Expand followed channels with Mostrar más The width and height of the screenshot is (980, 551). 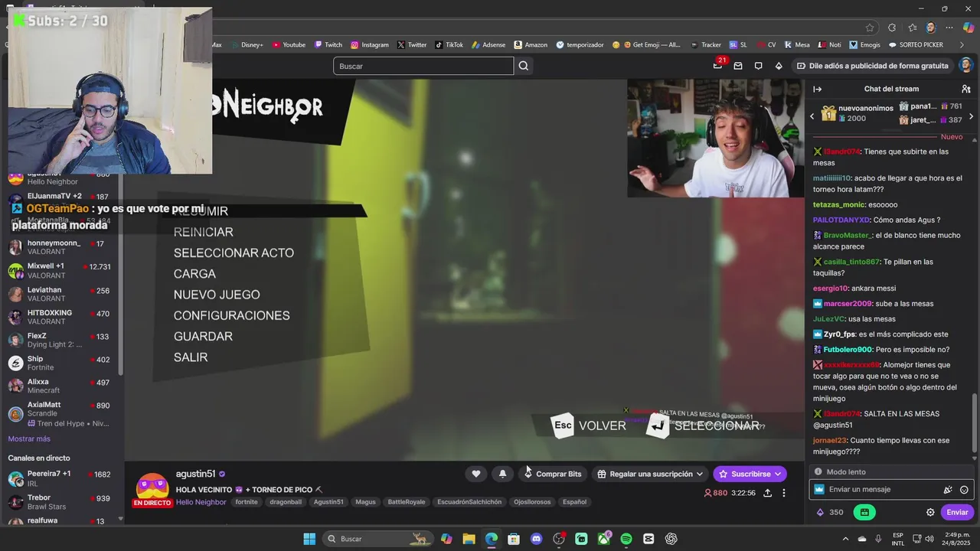point(29,439)
